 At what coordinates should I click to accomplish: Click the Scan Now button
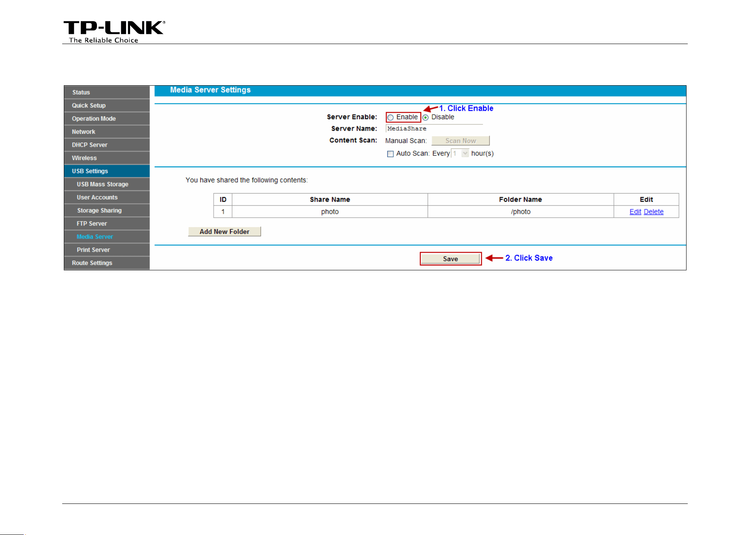point(461,141)
